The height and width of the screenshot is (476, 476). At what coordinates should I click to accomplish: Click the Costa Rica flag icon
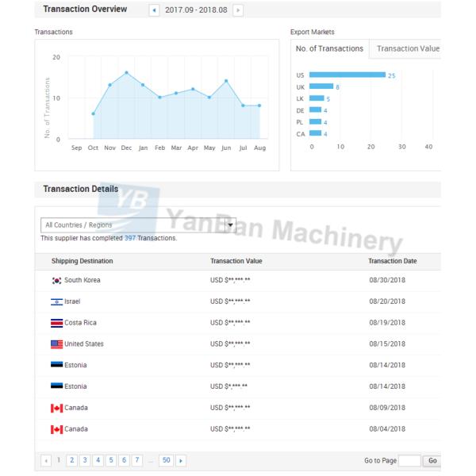(x=56, y=323)
